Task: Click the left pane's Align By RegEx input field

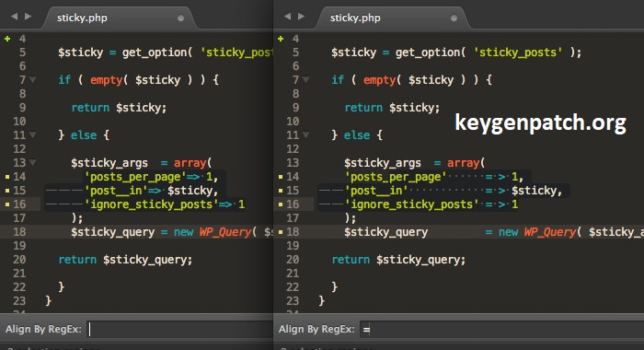Action: pyautogui.click(x=180, y=330)
